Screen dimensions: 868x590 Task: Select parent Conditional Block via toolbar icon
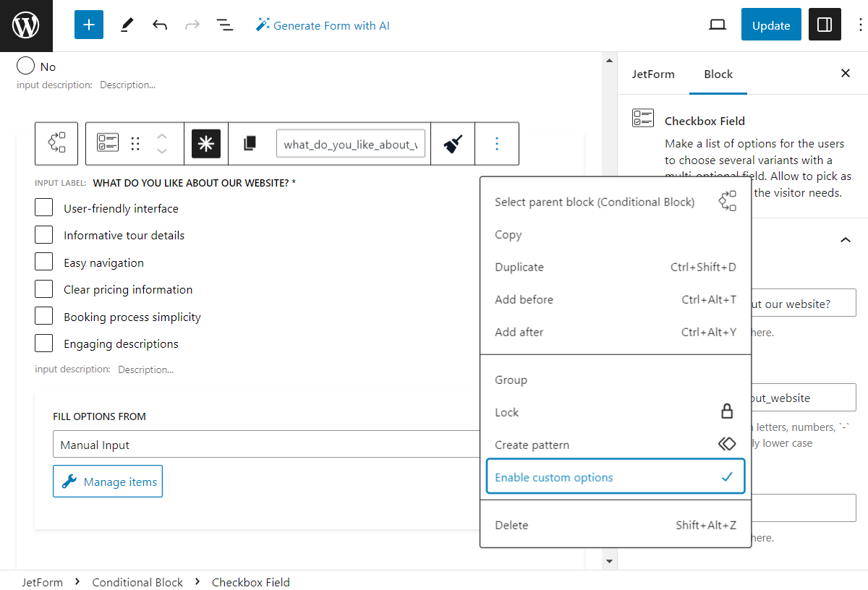56,143
